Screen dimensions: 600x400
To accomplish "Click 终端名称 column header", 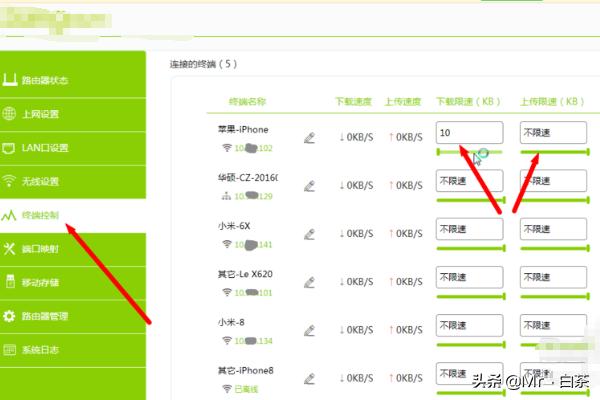I will point(247,101).
